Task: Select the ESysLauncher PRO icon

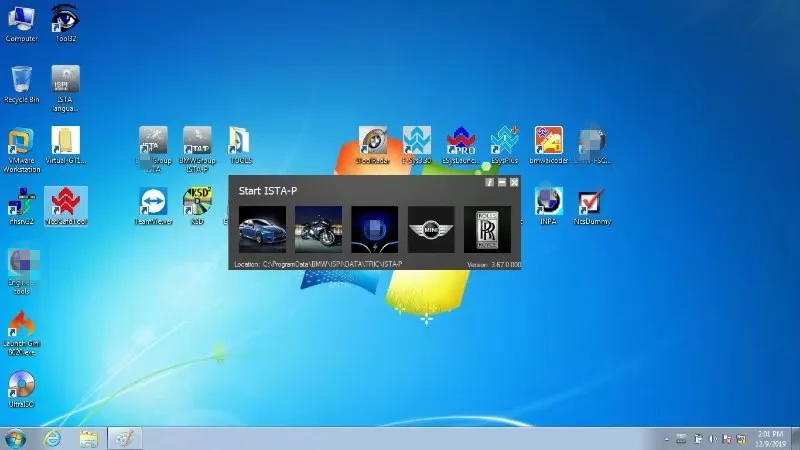Action: pos(461,146)
